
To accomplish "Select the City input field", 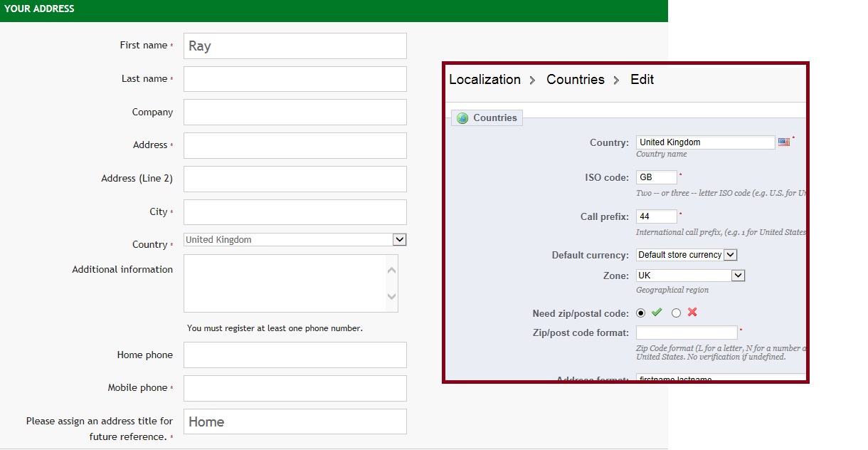I will (295, 212).
